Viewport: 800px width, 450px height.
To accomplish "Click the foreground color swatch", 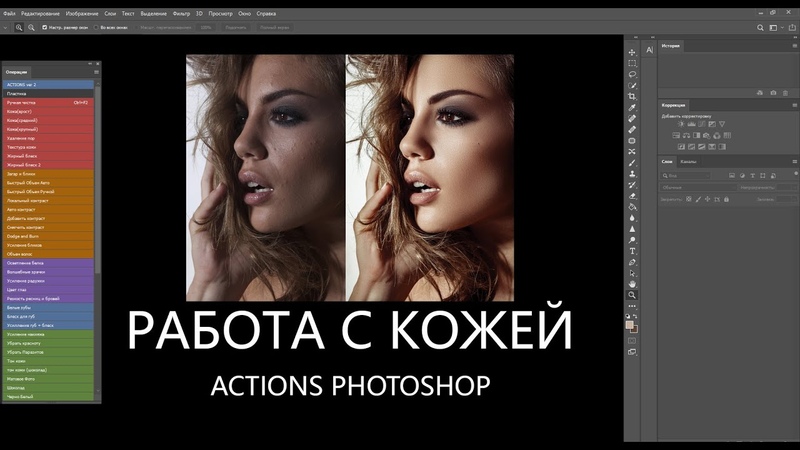I will coord(630,324).
